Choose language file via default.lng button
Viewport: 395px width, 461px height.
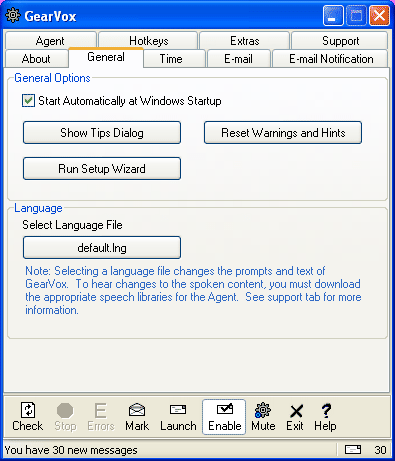(102, 248)
